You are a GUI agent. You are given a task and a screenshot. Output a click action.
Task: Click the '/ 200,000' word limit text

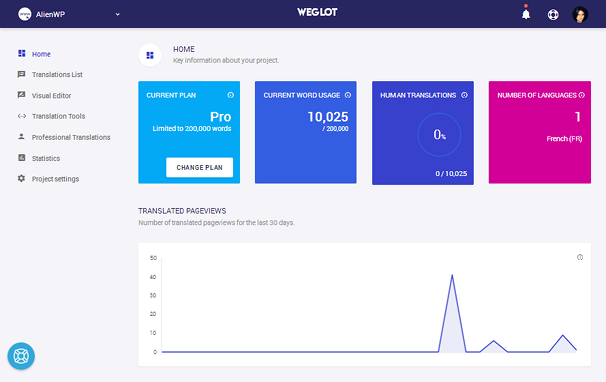coord(335,129)
